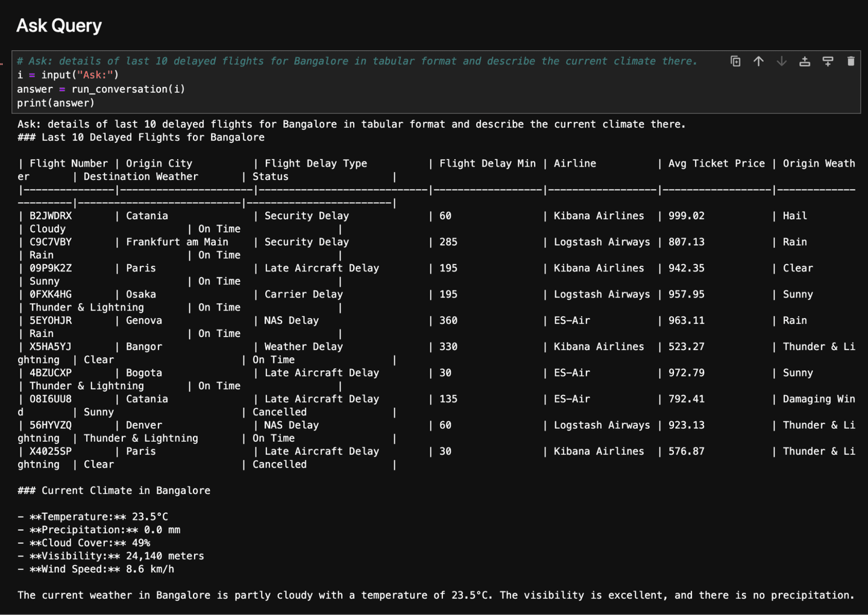Click "Last 10 Delayed Flights for Bangalore" output heading
This screenshot has height=615, width=868.
pos(153,137)
